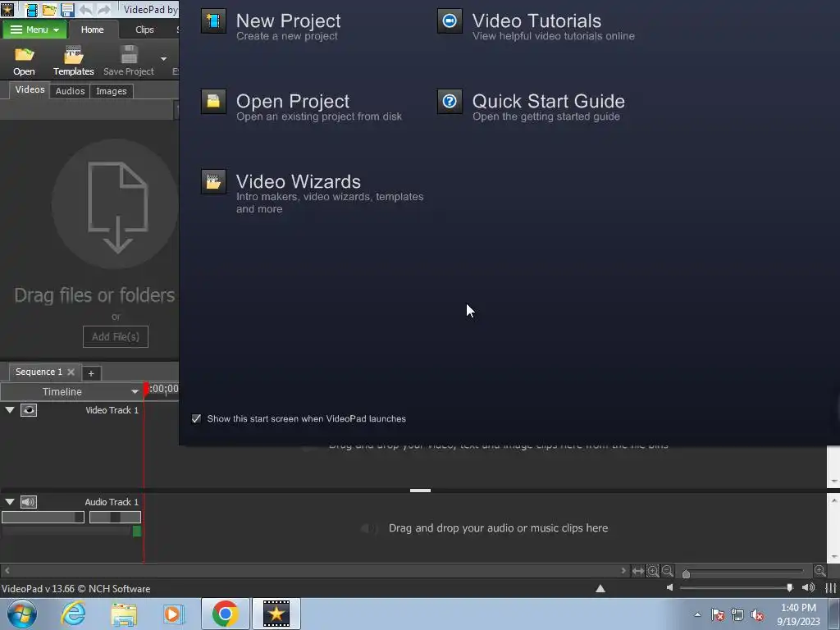This screenshot has height=630, width=840.
Task: Toggle Video Track 1 visibility eye
Action: pyautogui.click(x=29, y=410)
